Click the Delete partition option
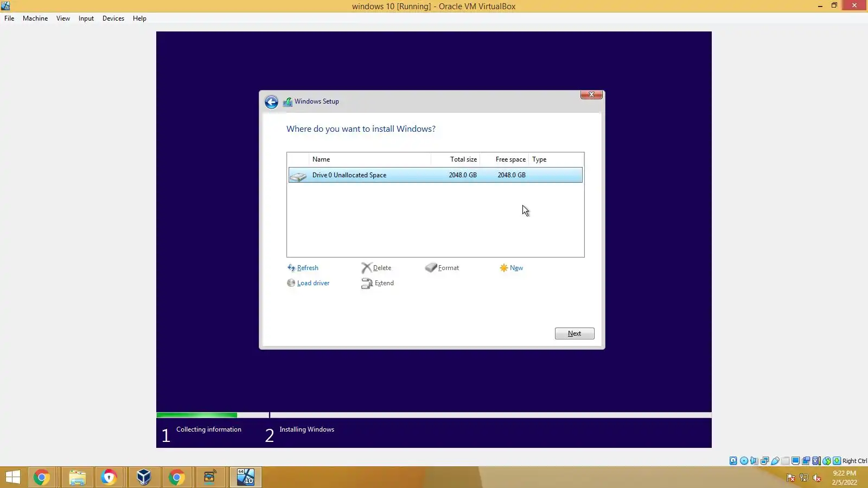 376,268
